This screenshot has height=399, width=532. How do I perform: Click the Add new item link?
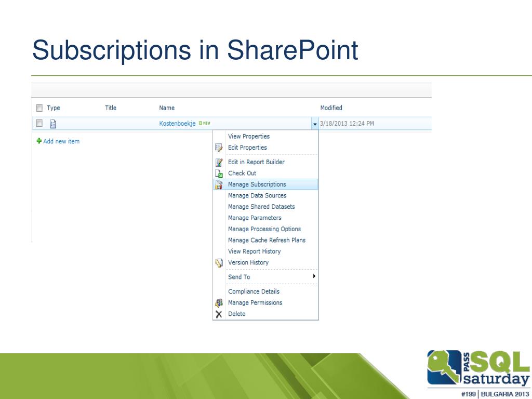point(61,141)
